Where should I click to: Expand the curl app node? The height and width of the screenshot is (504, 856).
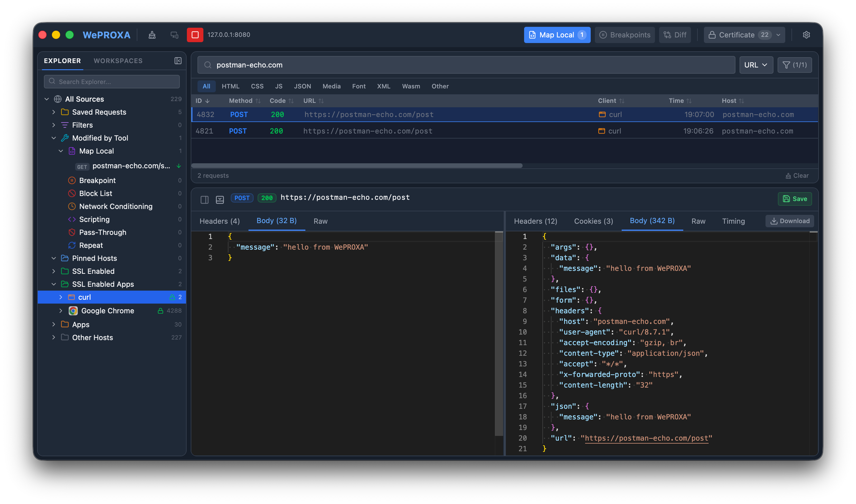pyautogui.click(x=61, y=297)
